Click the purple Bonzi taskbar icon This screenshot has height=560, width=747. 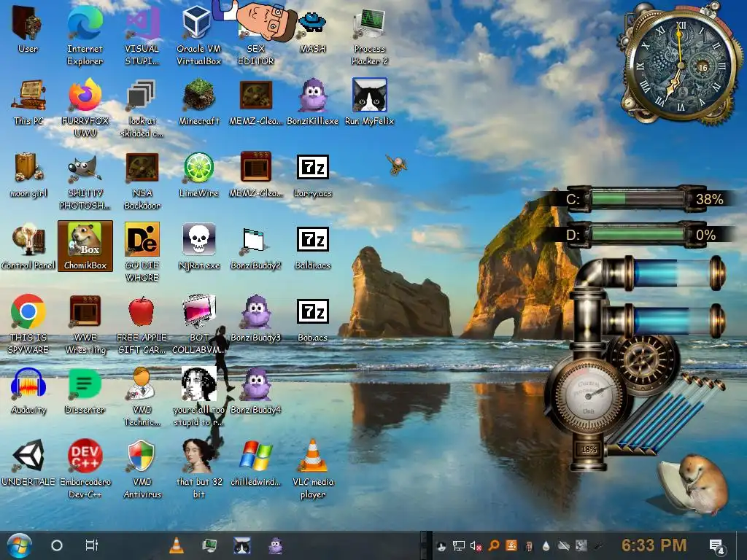coord(275,545)
